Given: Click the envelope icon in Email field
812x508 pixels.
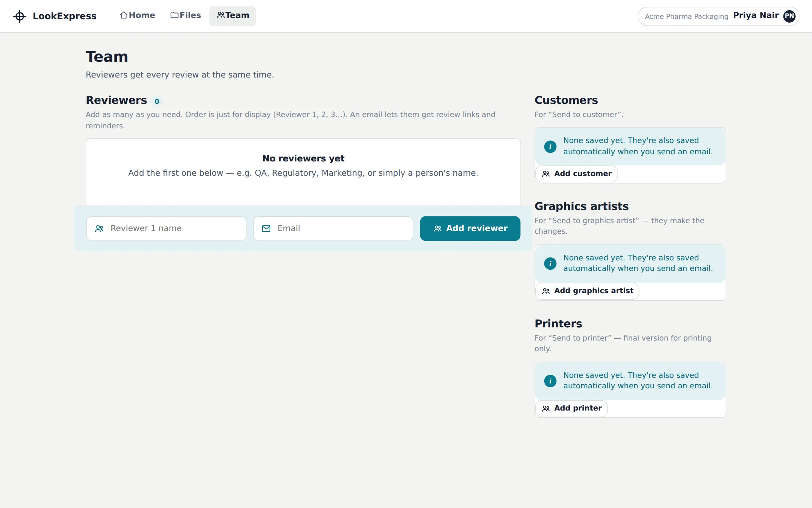Looking at the screenshot, I should pyautogui.click(x=266, y=228).
